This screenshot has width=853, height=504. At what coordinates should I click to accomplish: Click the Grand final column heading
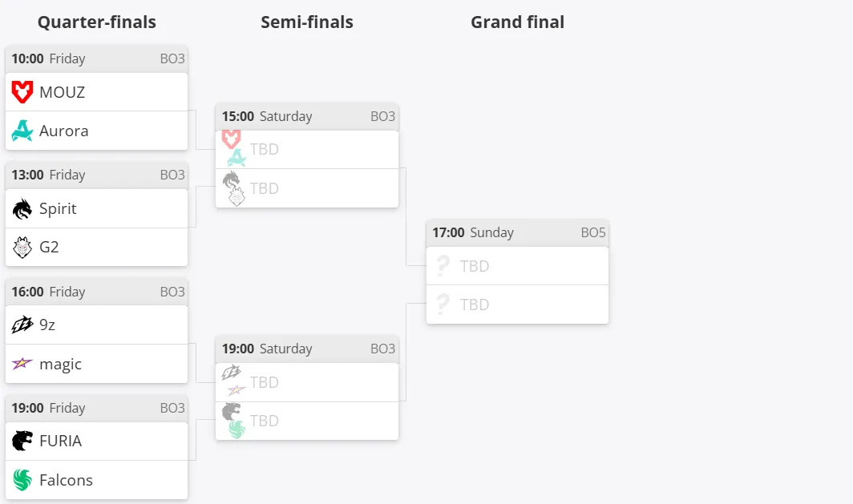pyautogui.click(x=517, y=22)
